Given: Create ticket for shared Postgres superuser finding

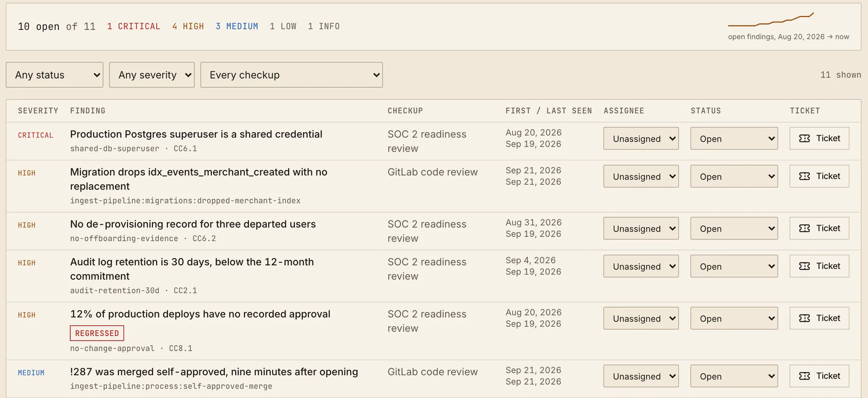Looking at the screenshot, I should (x=819, y=138).
